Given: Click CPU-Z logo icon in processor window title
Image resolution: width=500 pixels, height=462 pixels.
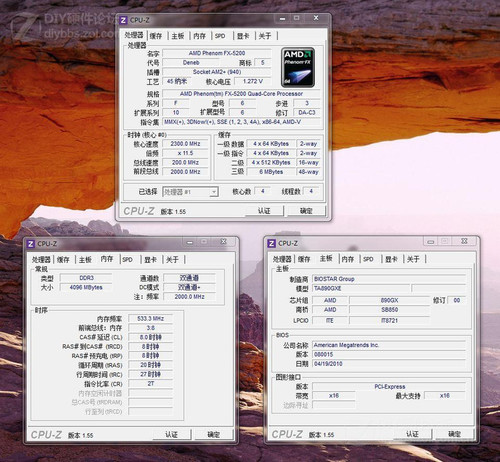Looking at the screenshot, I should [123, 21].
